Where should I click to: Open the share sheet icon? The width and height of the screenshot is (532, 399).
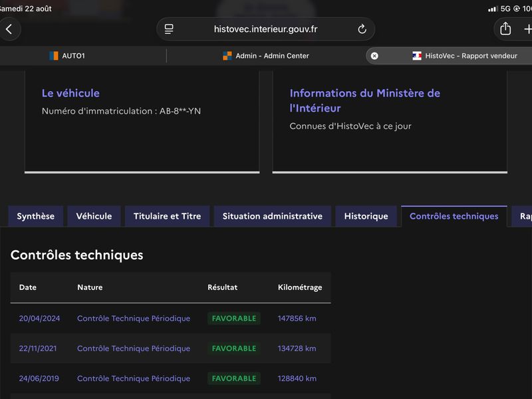click(x=505, y=29)
